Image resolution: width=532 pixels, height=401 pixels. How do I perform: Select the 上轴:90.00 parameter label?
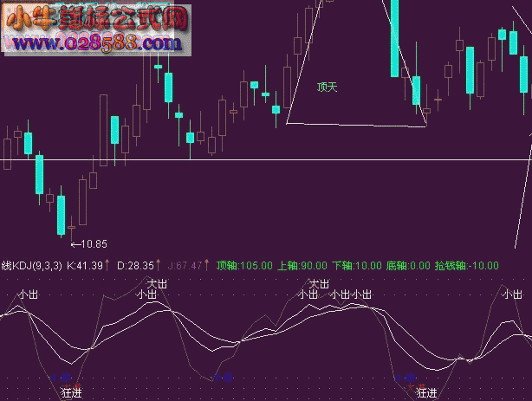pos(302,265)
